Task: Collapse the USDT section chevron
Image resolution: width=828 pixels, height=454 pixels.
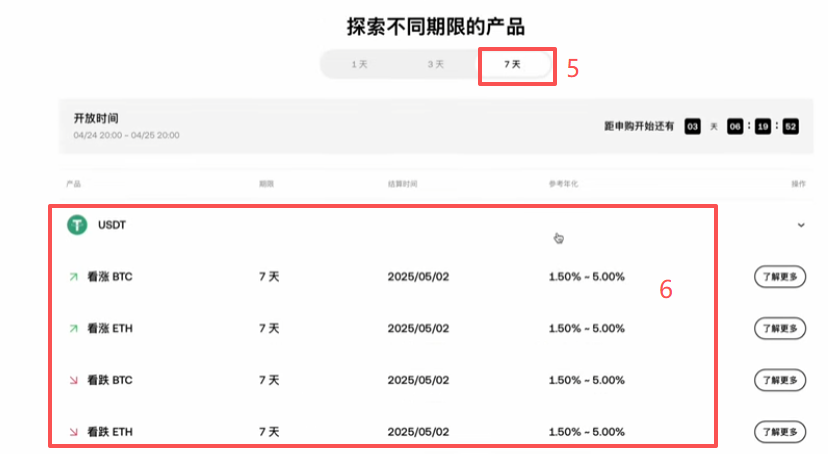Action: click(x=801, y=225)
